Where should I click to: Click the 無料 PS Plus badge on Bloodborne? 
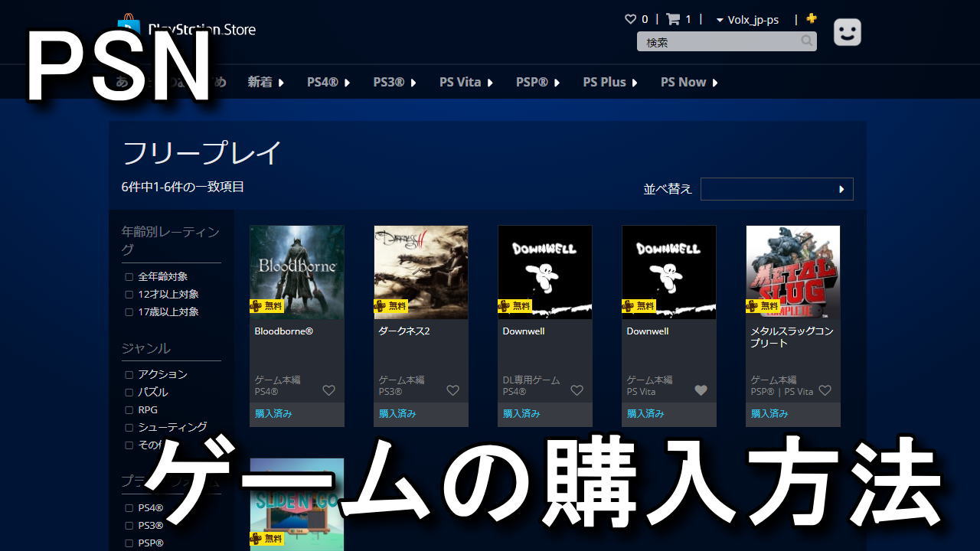[266, 306]
